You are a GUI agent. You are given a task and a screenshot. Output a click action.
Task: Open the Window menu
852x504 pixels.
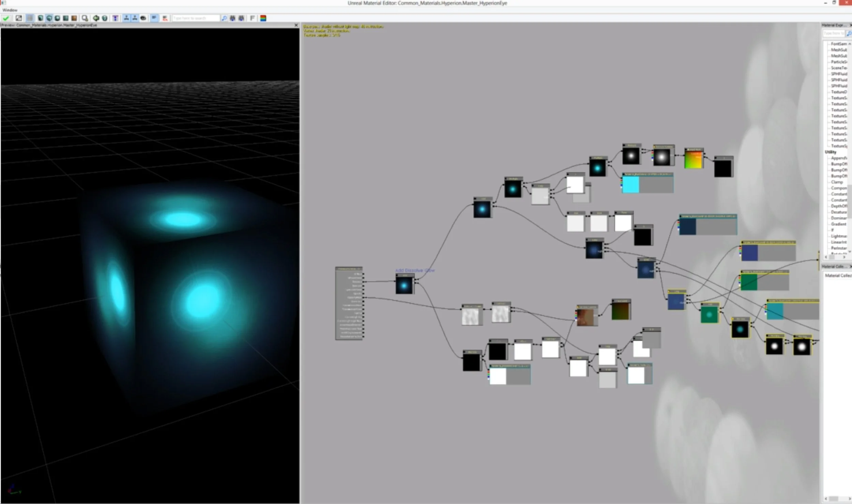pyautogui.click(x=10, y=10)
